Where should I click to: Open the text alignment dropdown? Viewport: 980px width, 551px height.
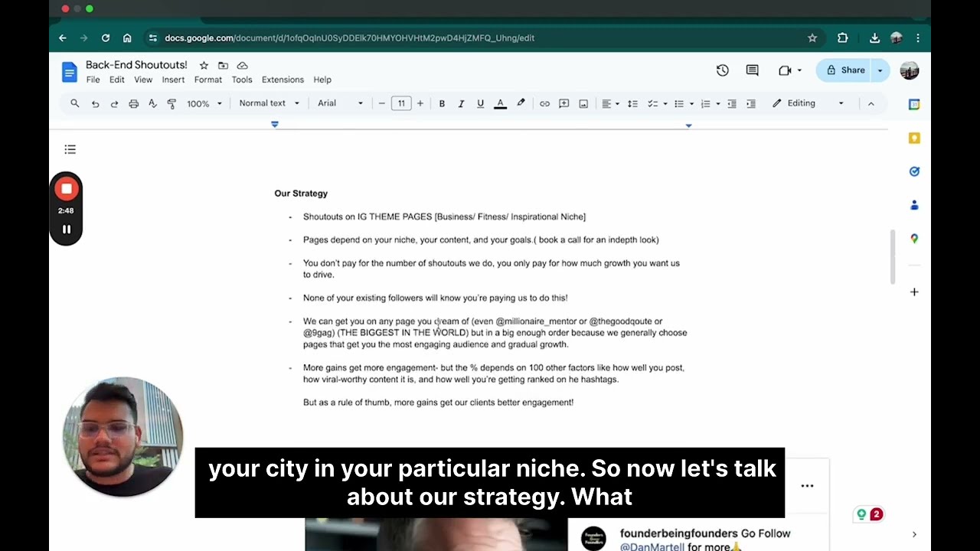pos(610,103)
